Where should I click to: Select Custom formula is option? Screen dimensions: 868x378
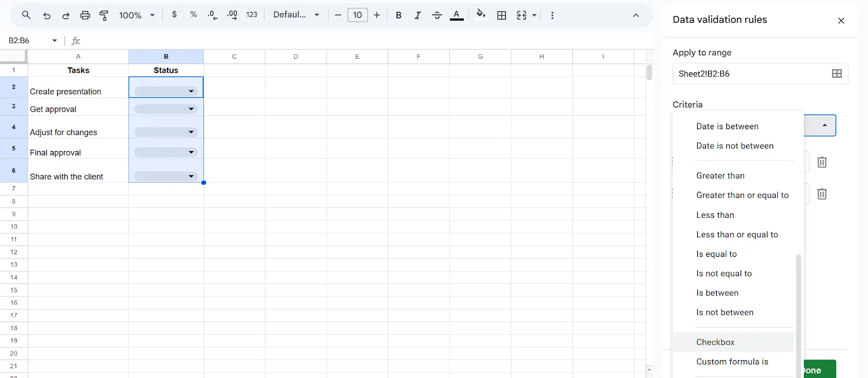coord(733,362)
